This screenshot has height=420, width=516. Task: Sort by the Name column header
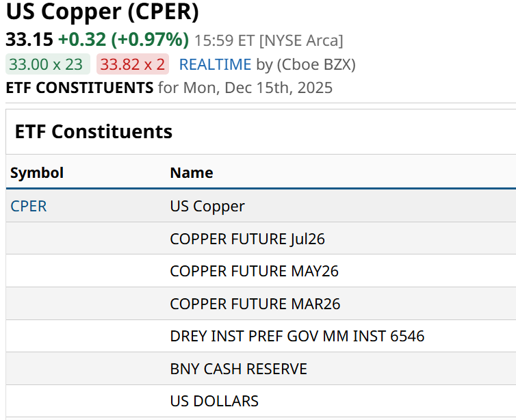point(192,173)
